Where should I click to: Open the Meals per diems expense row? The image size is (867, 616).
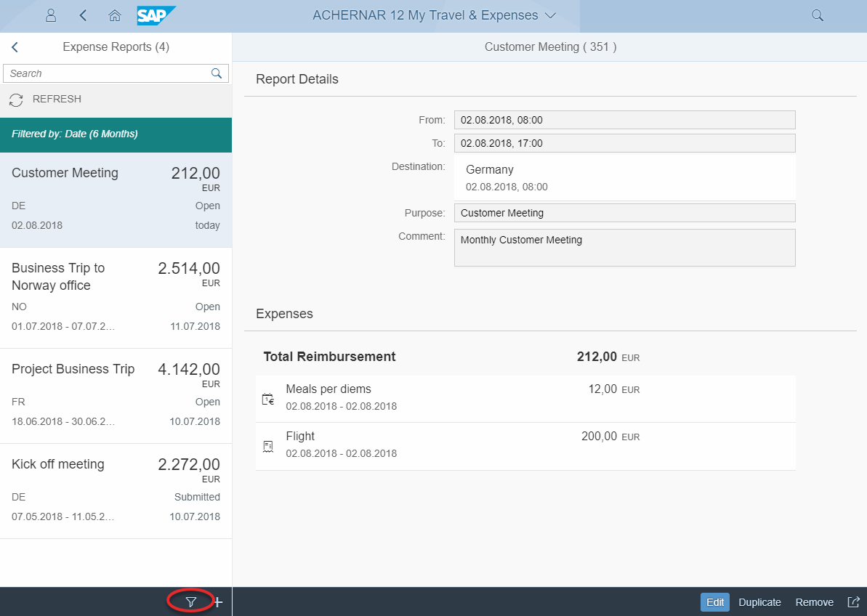pos(525,399)
